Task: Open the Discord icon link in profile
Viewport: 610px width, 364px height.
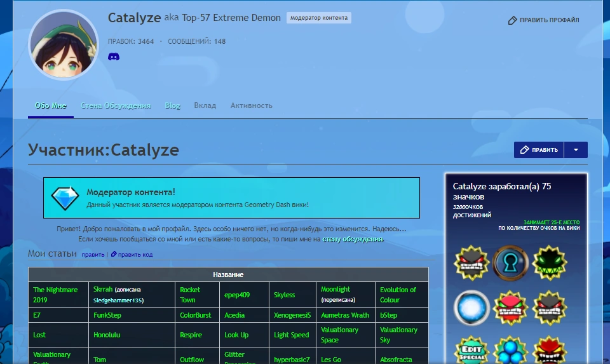Action: 114,57
